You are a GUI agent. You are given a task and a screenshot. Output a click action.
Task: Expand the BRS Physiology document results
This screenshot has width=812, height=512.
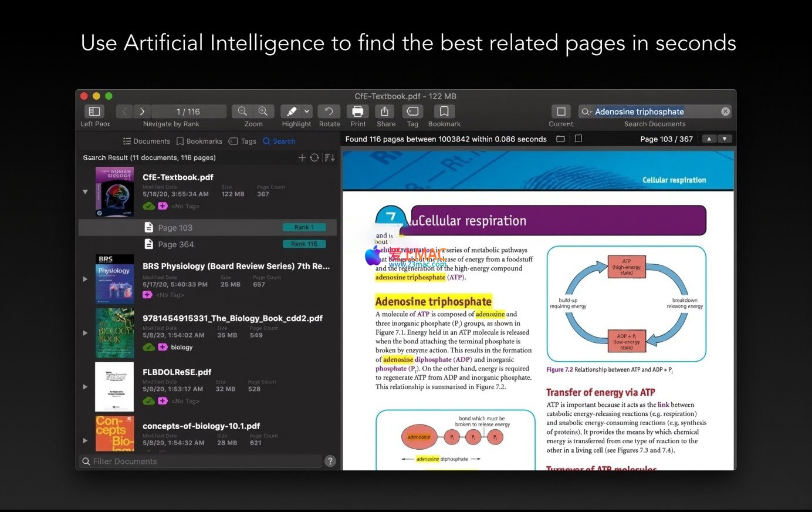(85, 279)
